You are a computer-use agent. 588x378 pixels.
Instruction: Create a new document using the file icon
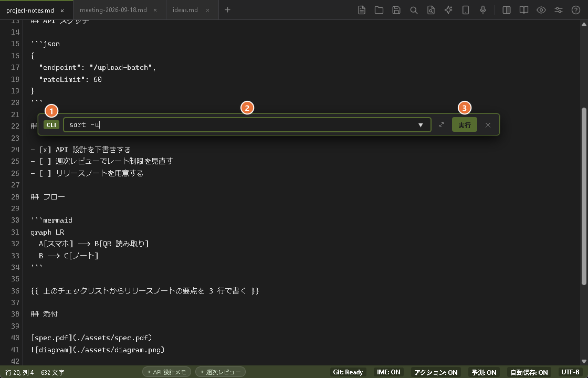pos(362,10)
